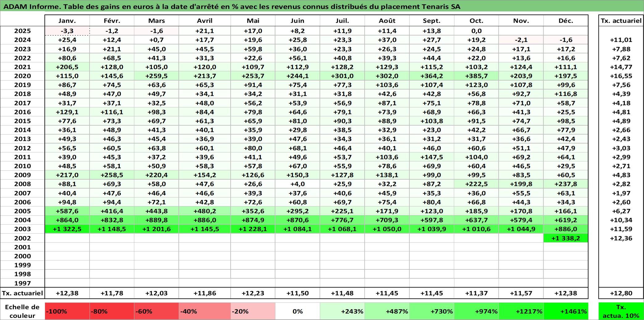Select the Tx. actua. 10% green box
Image resolution: width=644 pixels, height=320 pixels.
pyautogui.click(x=621, y=311)
